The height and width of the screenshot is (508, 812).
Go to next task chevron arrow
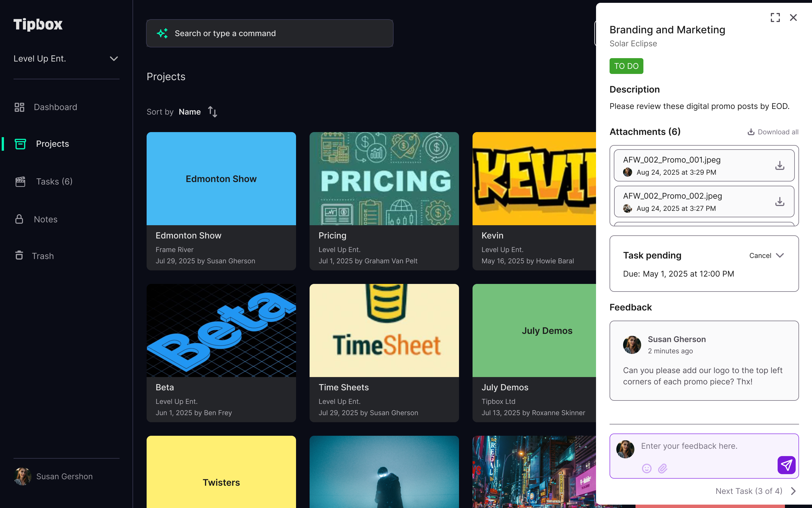pyautogui.click(x=793, y=491)
